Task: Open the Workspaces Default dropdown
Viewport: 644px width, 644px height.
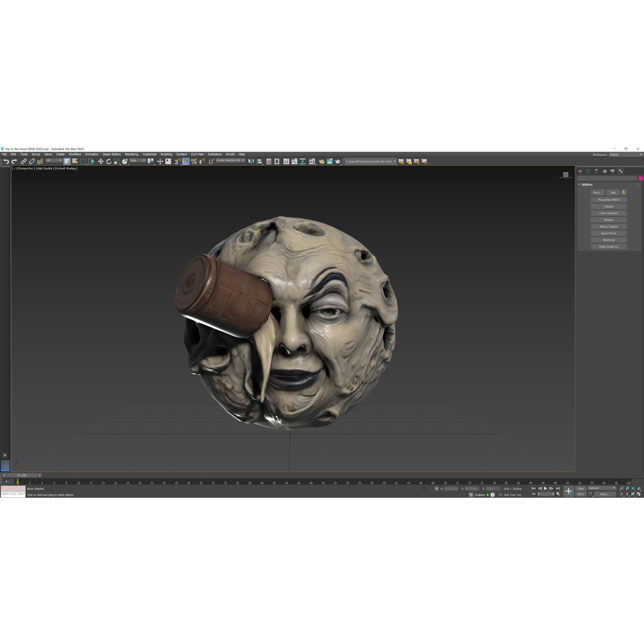Action: [x=626, y=155]
